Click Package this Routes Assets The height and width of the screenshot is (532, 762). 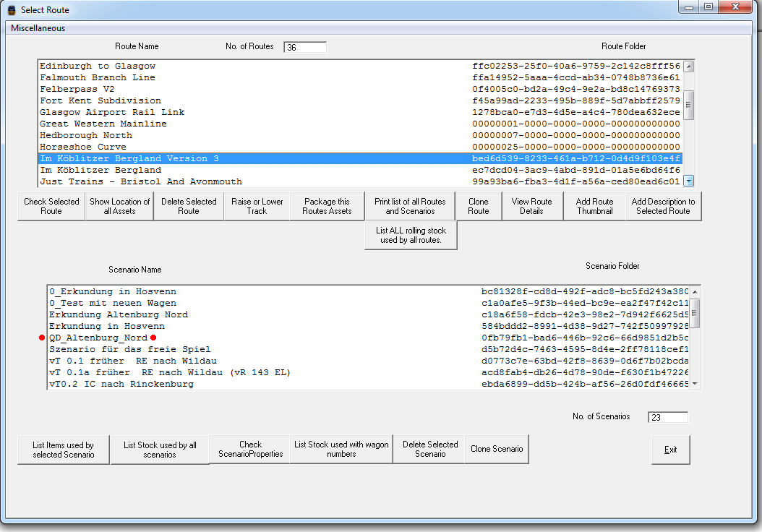pos(327,207)
